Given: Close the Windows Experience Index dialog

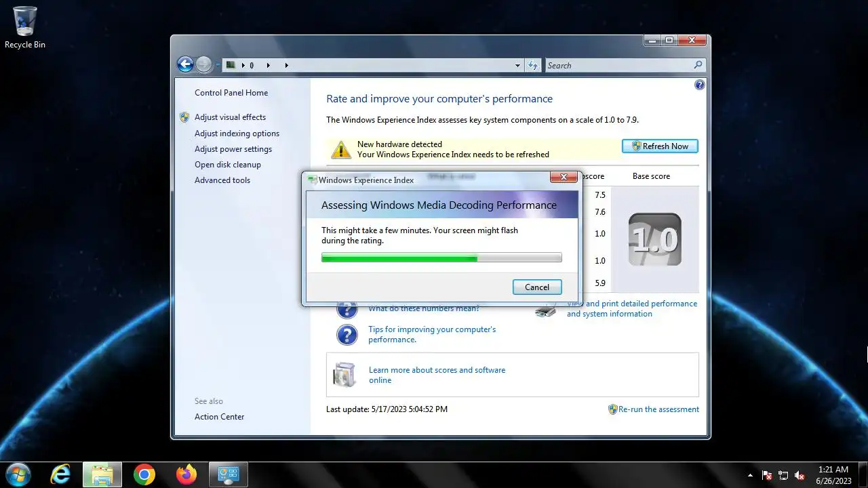Looking at the screenshot, I should tap(564, 178).
